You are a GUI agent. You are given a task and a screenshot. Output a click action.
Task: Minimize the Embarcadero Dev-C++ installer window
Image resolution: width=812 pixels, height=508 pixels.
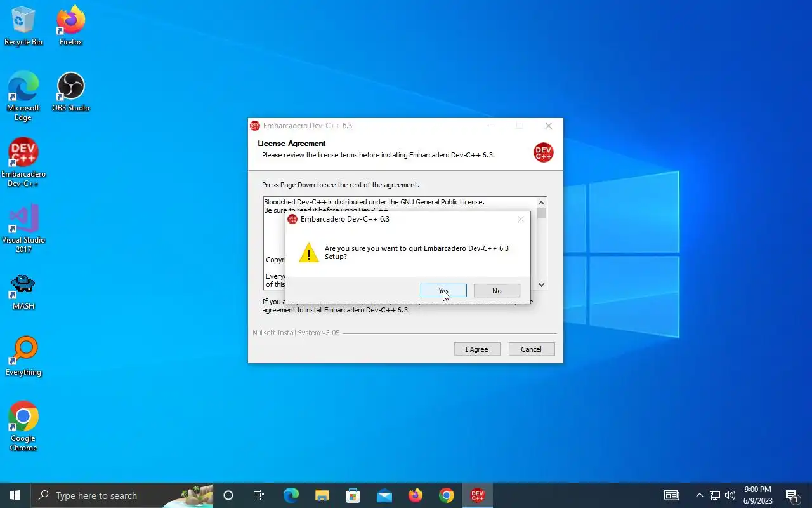point(490,126)
